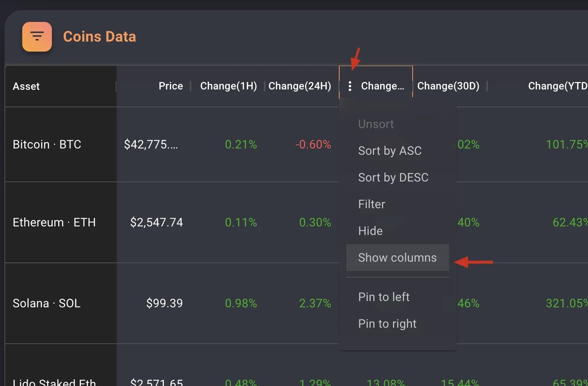Select Show columns menu entry
588x386 pixels.
(x=397, y=258)
